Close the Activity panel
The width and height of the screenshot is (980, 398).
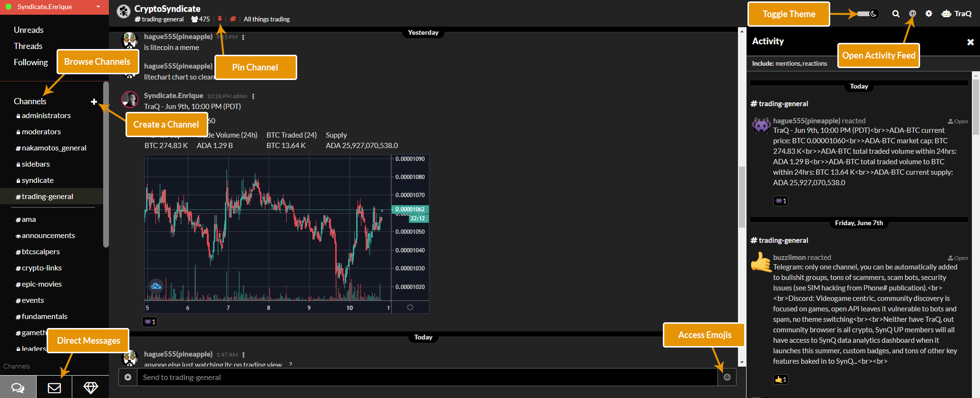click(x=970, y=42)
